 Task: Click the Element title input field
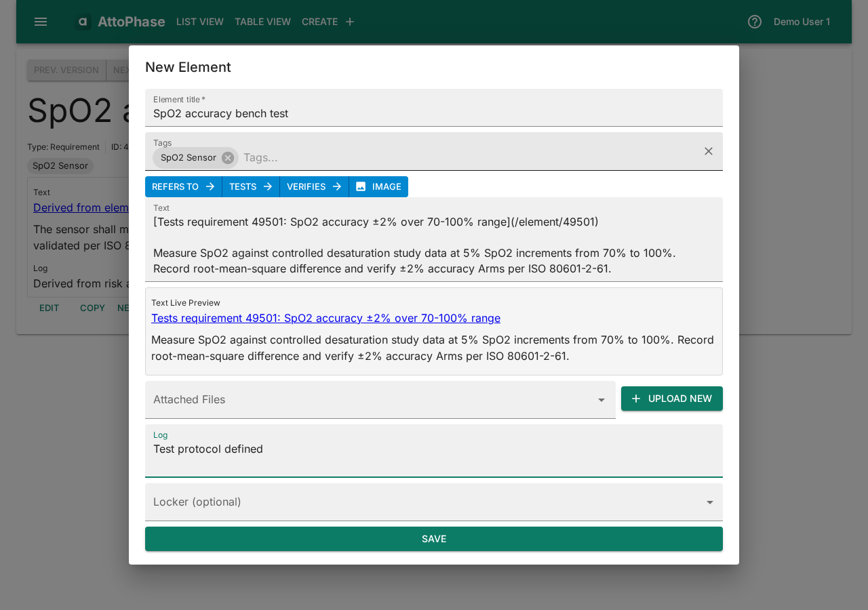[433, 113]
